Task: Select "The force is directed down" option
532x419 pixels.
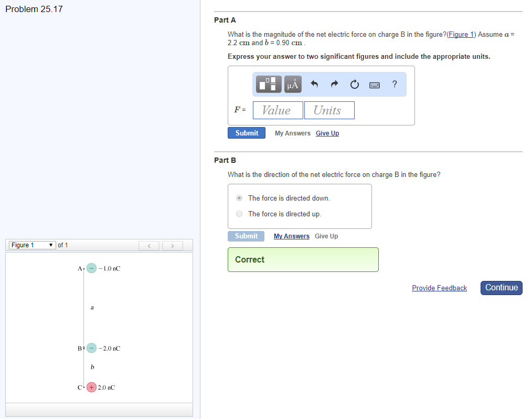Action: [x=240, y=198]
